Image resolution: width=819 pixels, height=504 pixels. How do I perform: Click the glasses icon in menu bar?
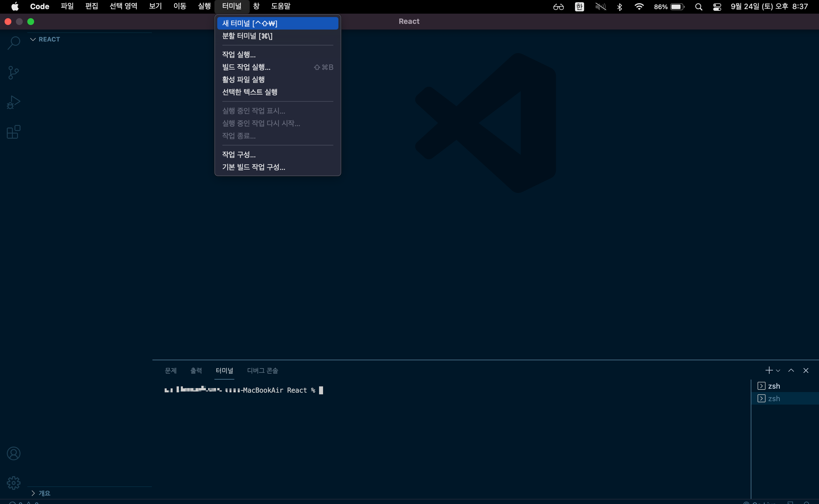click(558, 7)
